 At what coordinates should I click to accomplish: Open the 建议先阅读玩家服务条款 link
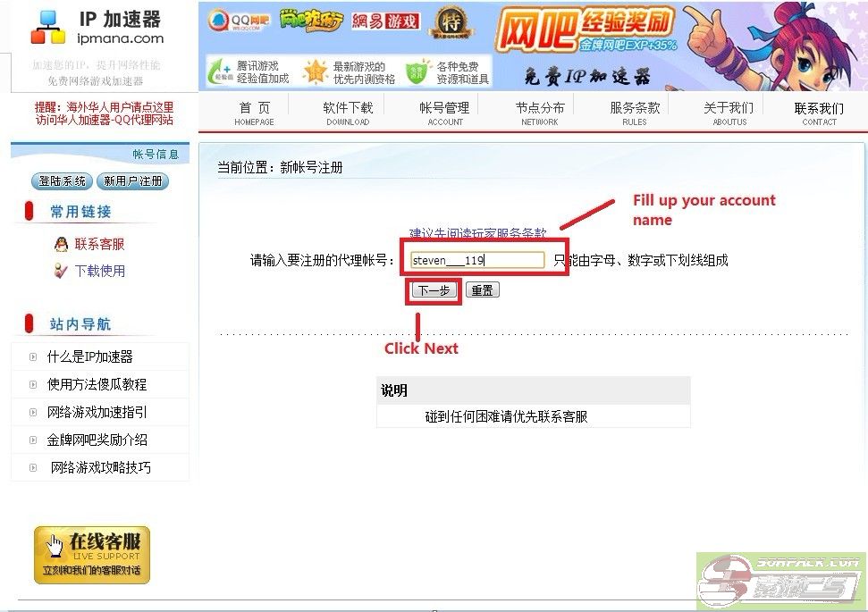tap(477, 233)
